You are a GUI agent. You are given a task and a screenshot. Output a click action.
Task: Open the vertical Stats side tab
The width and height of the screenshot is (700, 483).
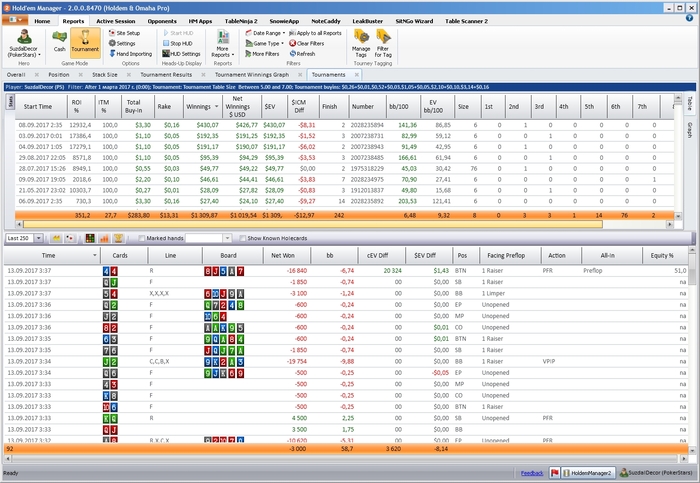coord(10,102)
